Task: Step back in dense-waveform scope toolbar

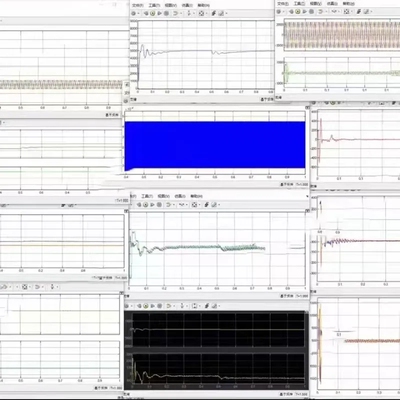Action: point(291,11)
